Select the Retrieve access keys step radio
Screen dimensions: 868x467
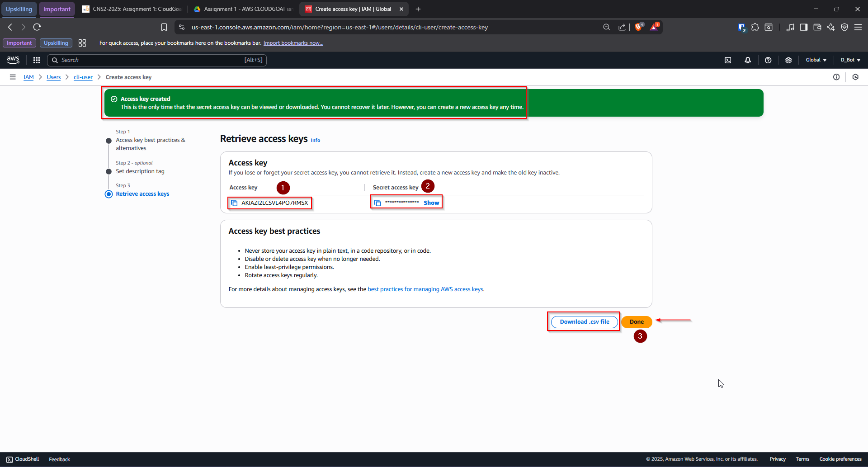coord(108,194)
